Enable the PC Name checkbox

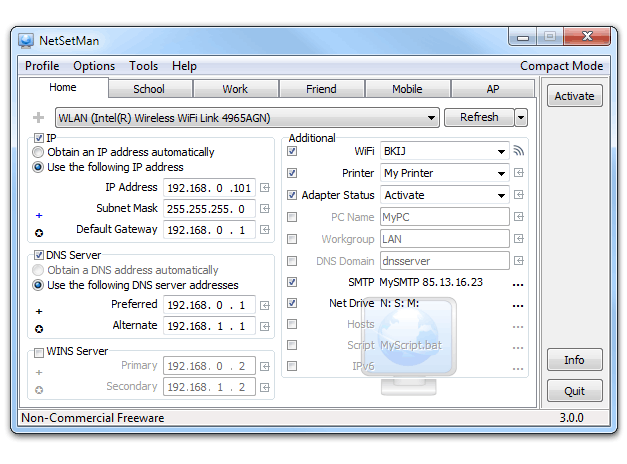click(x=292, y=217)
